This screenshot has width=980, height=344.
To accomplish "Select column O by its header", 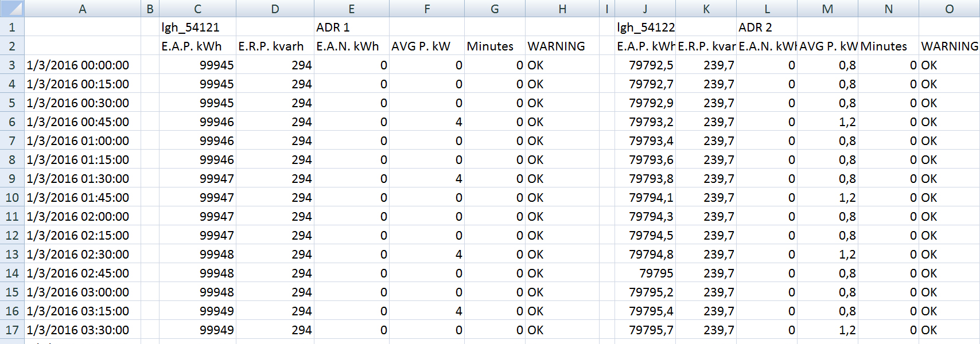I will point(950,9).
